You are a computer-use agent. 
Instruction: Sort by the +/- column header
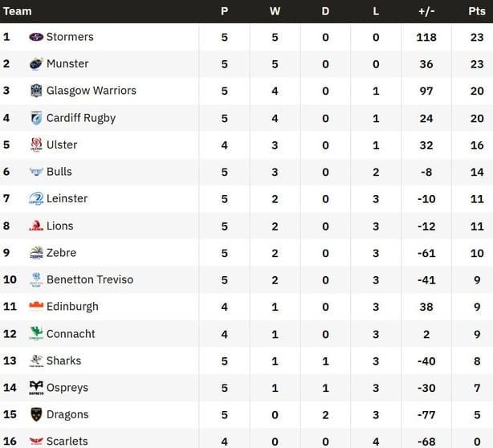coord(426,11)
